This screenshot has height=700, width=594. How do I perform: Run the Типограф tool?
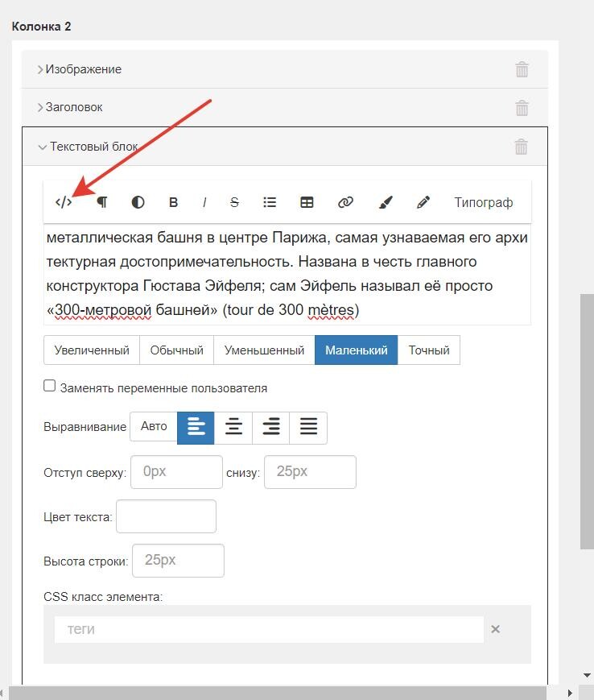coord(484,202)
